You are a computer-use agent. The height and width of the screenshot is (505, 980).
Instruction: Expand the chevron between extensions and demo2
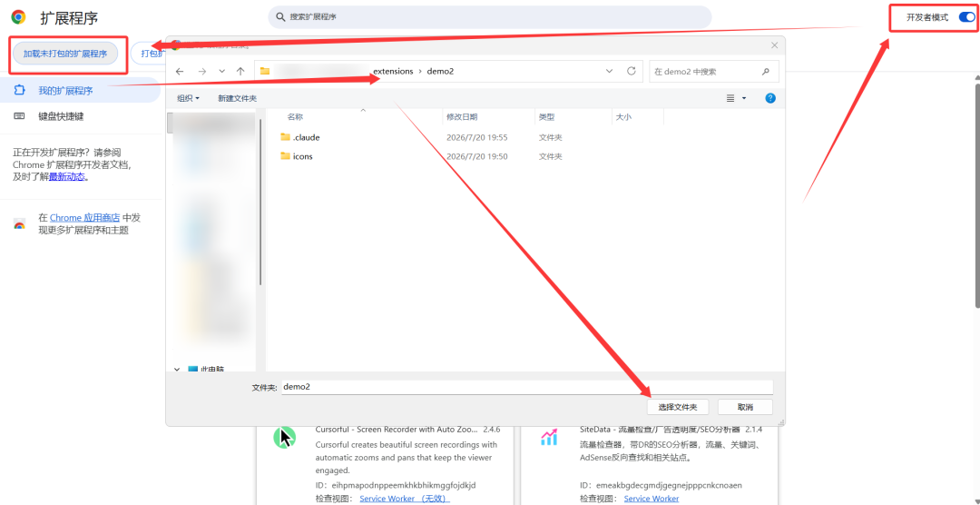pos(420,72)
